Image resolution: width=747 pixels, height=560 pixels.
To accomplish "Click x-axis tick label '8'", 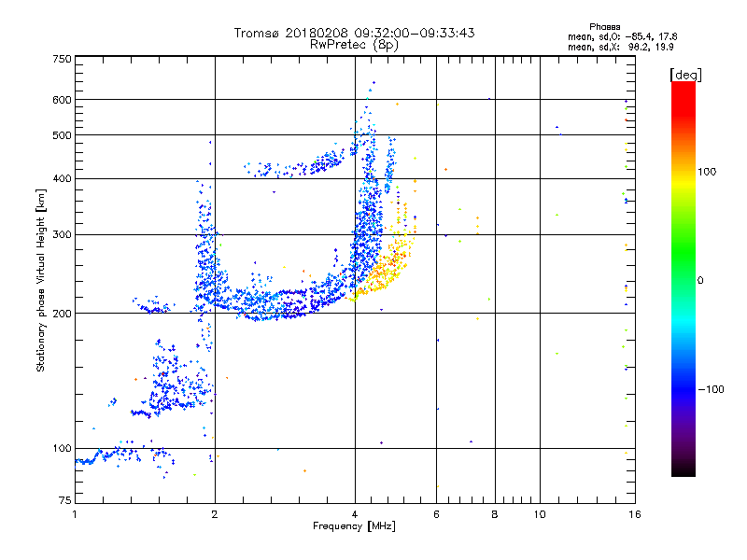I will 495,514.
